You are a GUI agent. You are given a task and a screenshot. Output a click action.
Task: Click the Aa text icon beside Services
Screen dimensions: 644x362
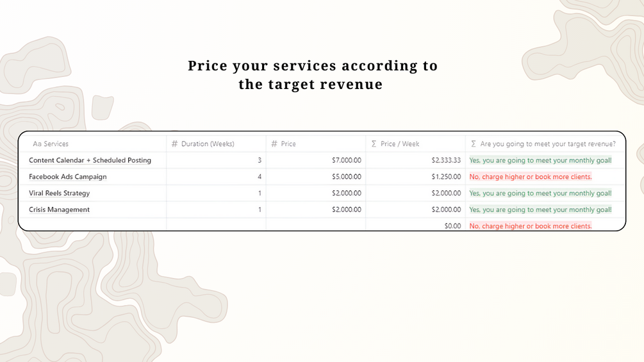coord(37,144)
